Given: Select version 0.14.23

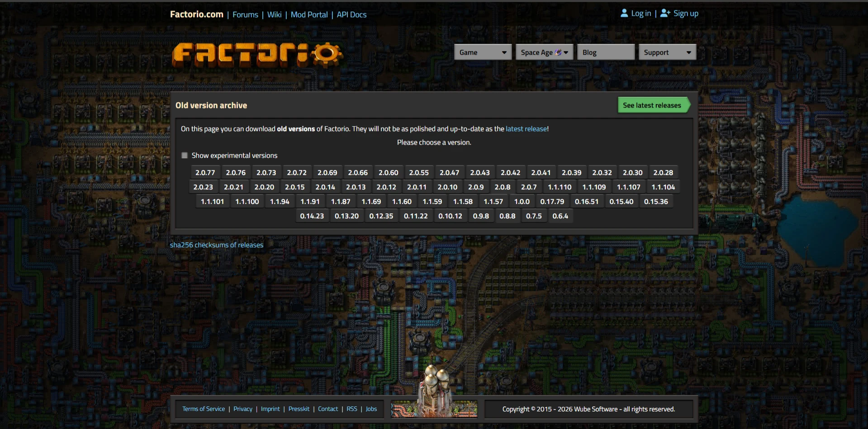Looking at the screenshot, I should coord(312,216).
